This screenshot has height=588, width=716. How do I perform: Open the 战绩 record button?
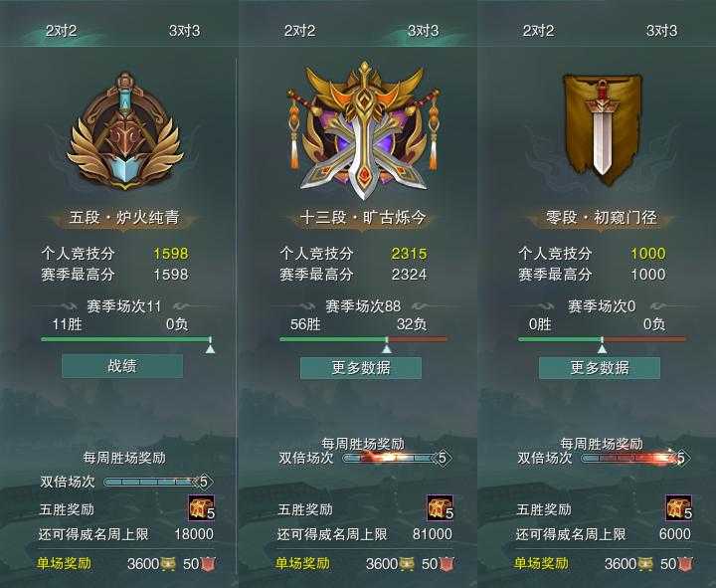point(122,366)
